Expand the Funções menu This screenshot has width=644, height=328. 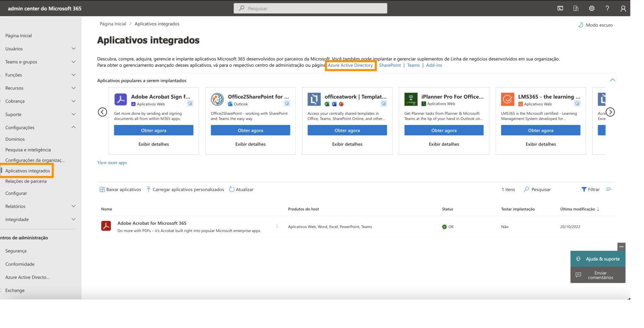[x=73, y=75]
